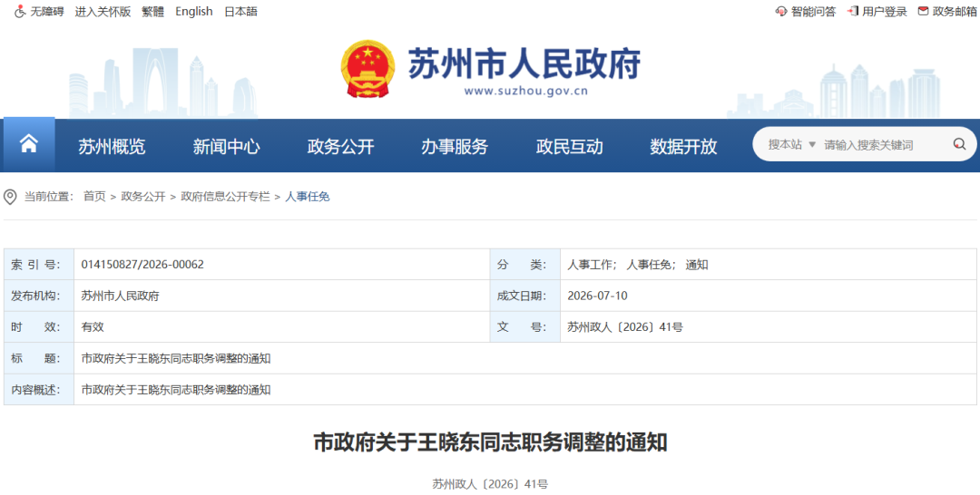Click the 政务邮箱 envelope icon
This screenshot has width=980, height=495.
(x=923, y=11)
